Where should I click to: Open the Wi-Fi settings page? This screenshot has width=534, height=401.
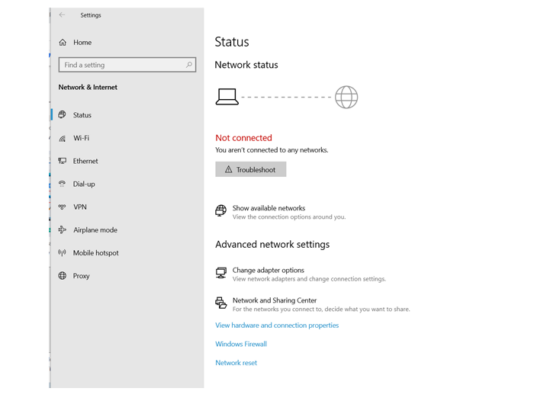81,138
